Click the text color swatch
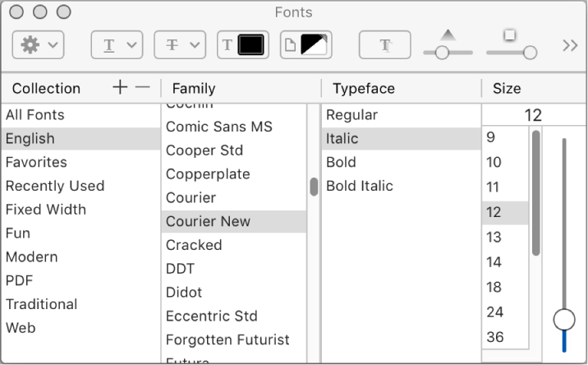588x365 pixels. [250, 45]
